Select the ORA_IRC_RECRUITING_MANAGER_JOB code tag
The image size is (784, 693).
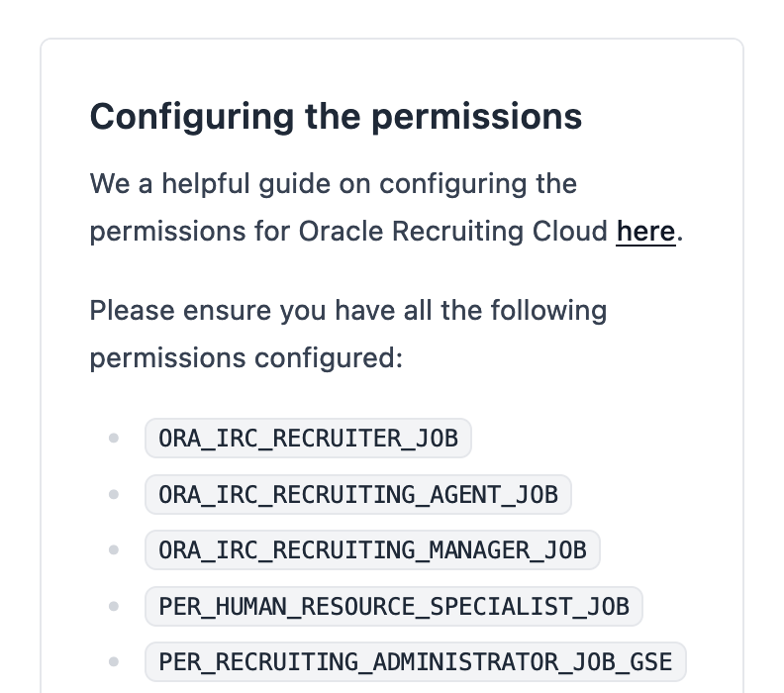pos(372,550)
